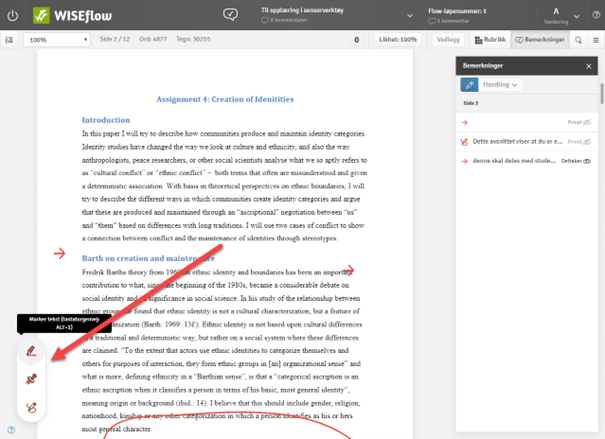
Task: Click the search magnifier icon
Action: (578, 40)
